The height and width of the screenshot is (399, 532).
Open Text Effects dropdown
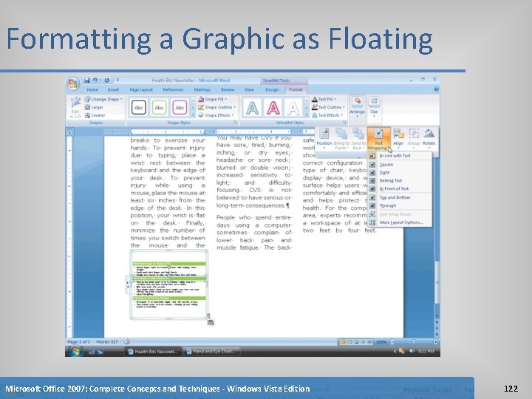(327, 115)
